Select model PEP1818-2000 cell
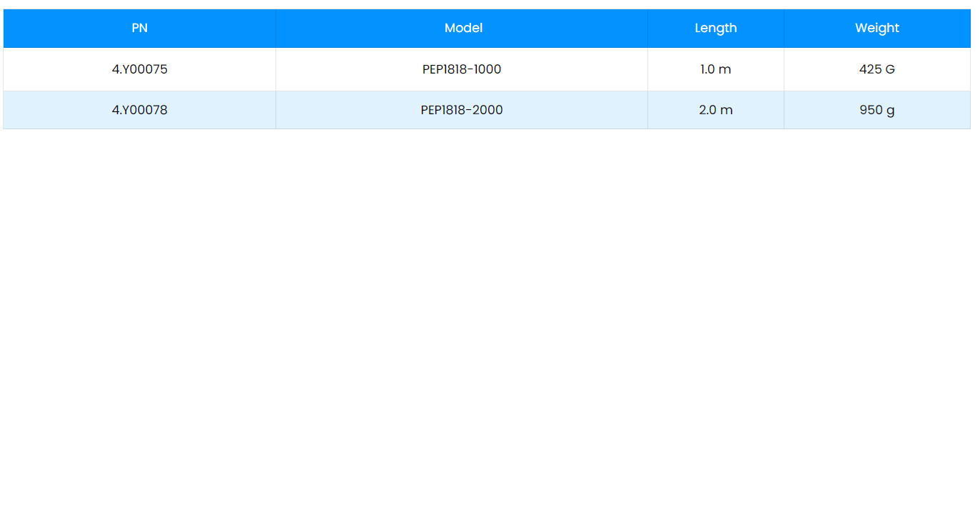 461,110
